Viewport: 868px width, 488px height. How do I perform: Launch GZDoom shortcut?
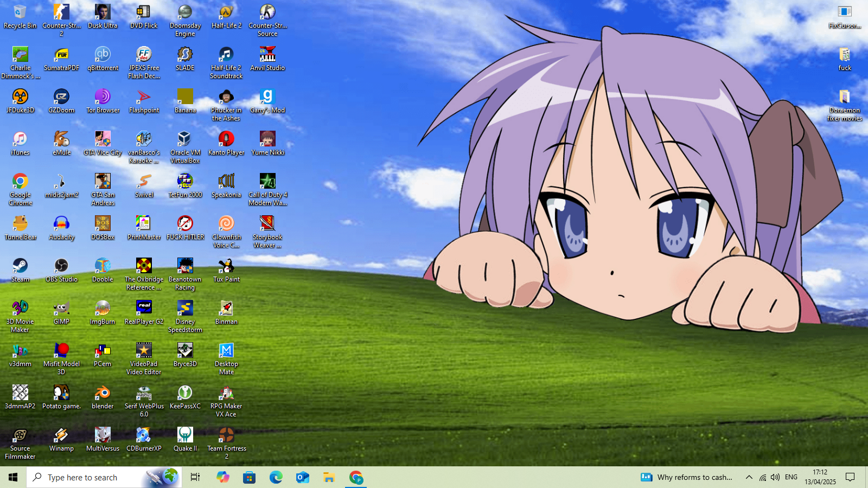tap(61, 101)
